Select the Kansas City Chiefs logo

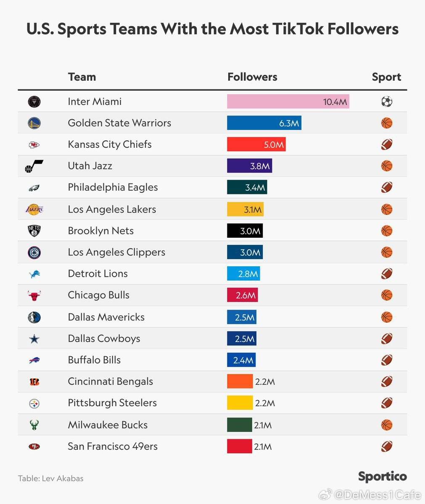click(x=34, y=145)
